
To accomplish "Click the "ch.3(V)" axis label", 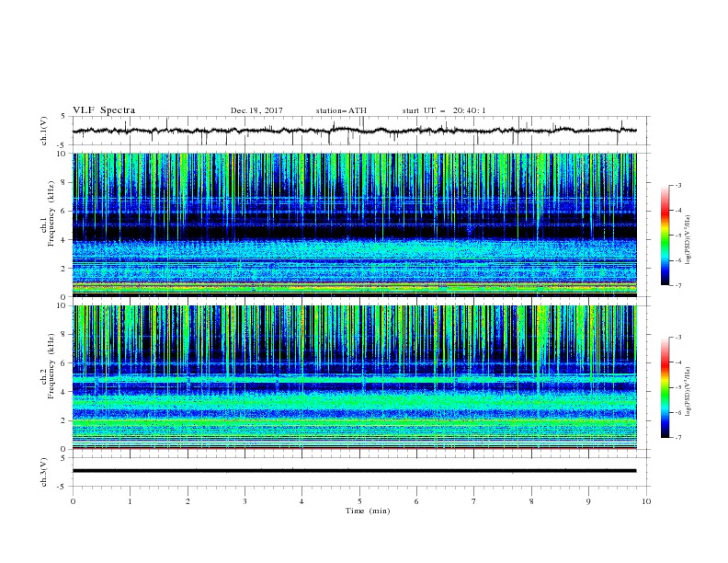I will 44,472.
